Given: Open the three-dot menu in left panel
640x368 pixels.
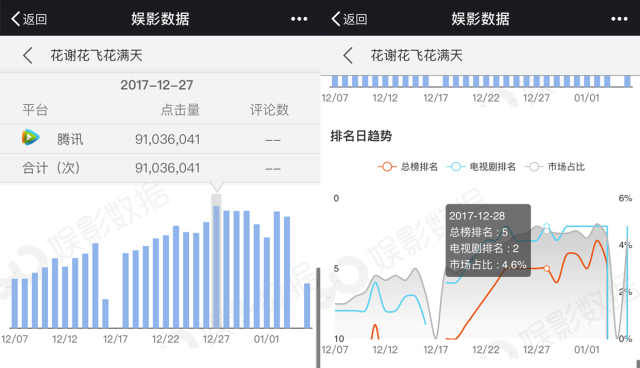Looking at the screenshot, I should click(299, 19).
